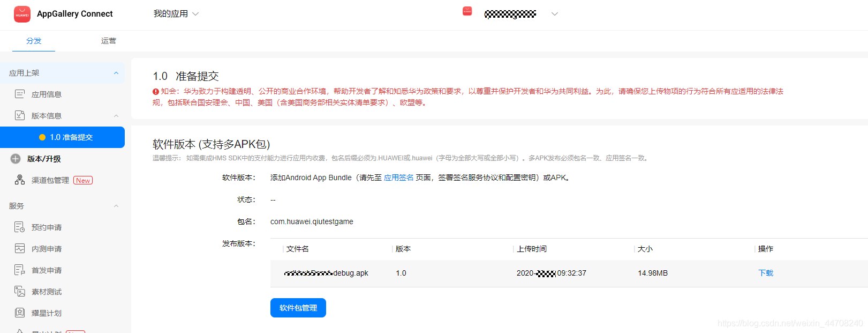Click the upload time ending 09:32:37

coord(552,273)
